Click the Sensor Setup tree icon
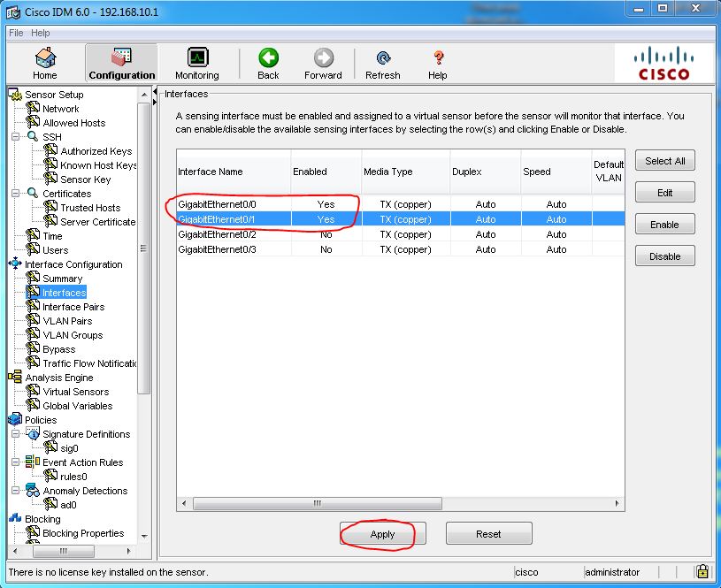This screenshot has height=588, width=721. click(x=15, y=95)
